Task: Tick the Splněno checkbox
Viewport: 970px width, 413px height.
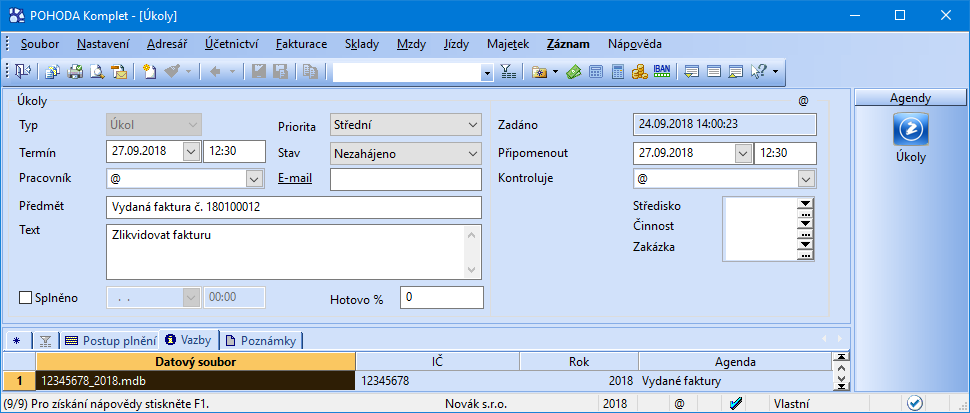Action: tap(25, 298)
